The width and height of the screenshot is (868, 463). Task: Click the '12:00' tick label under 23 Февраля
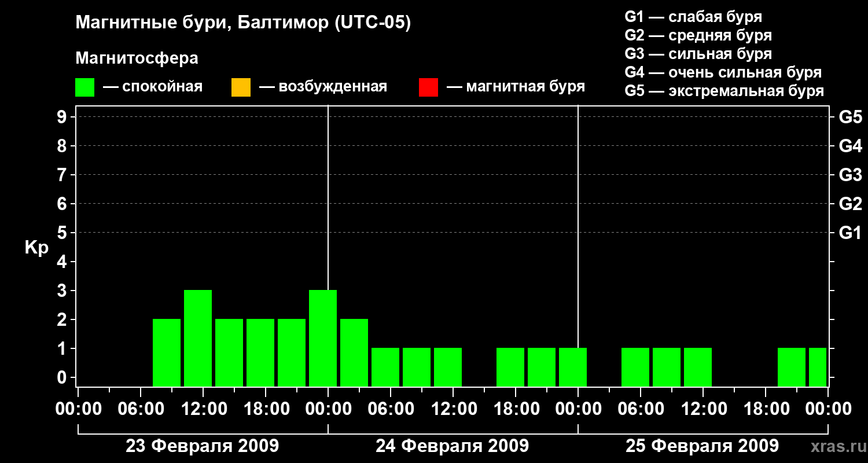point(203,409)
